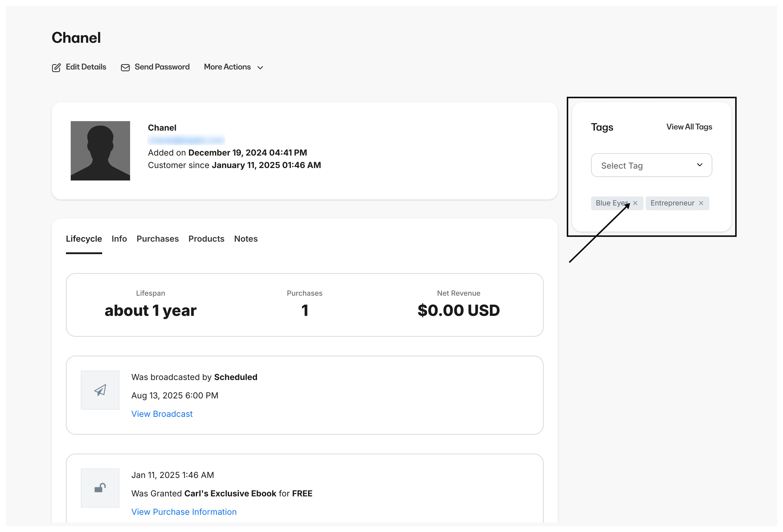The width and height of the screenshot is (783, 532).
Task: Show the Notes tab
Action: pyautogui.click(x=246, y=239)
